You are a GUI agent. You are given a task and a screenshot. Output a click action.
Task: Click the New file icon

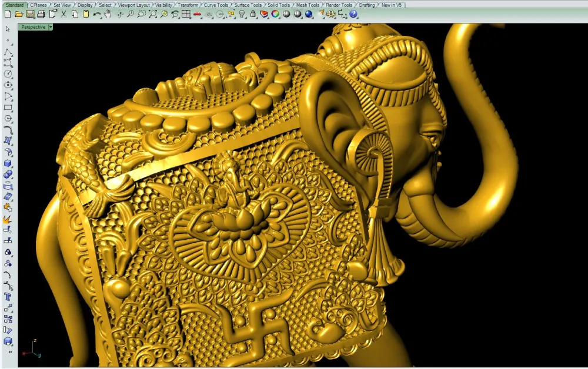pos(7,14)
